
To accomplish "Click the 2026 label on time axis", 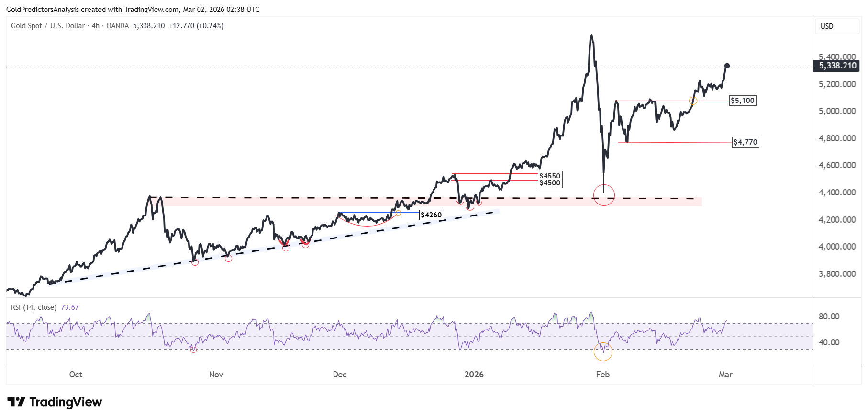I will 474,375.
